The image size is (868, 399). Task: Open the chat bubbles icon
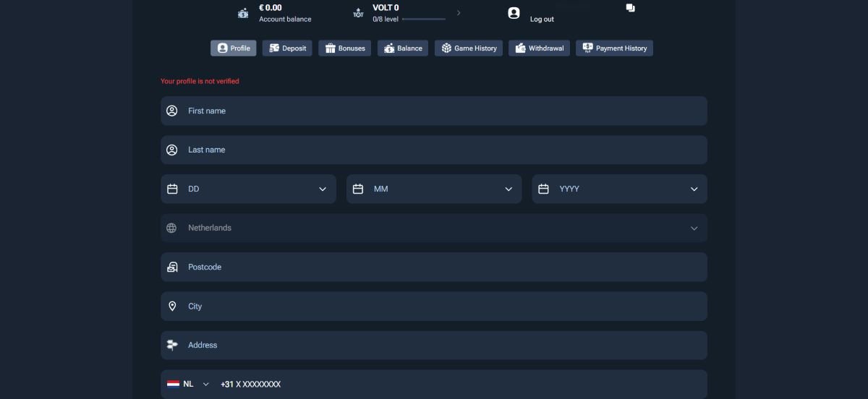pyautogui.click(x=630, y=8)
